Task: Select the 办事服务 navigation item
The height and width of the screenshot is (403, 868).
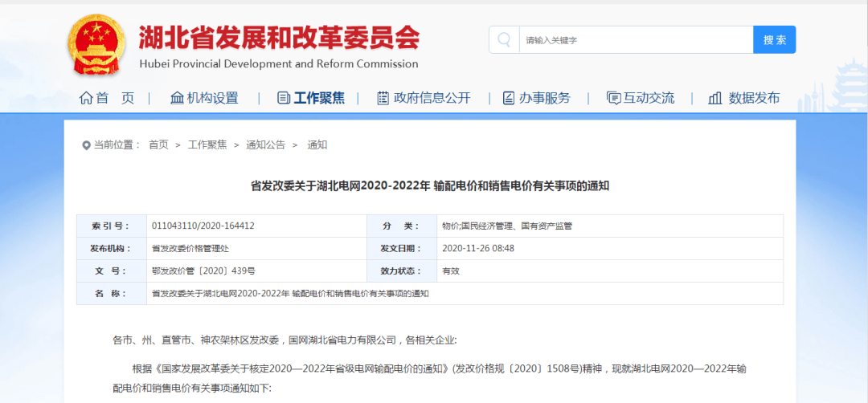Action: [544, 98]
